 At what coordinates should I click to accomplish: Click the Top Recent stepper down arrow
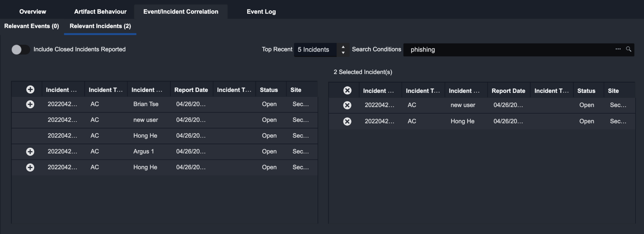[x=343, y=53]
